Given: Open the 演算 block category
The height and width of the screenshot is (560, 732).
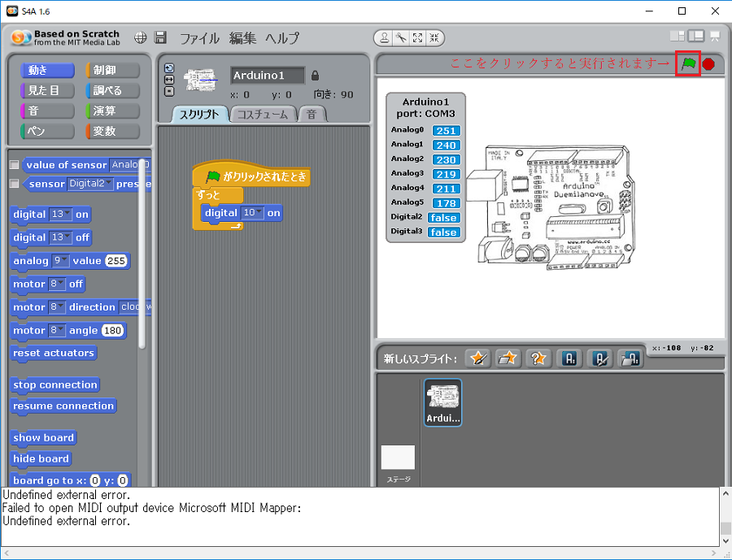Looking at the screenshot, I should point(112,111).
